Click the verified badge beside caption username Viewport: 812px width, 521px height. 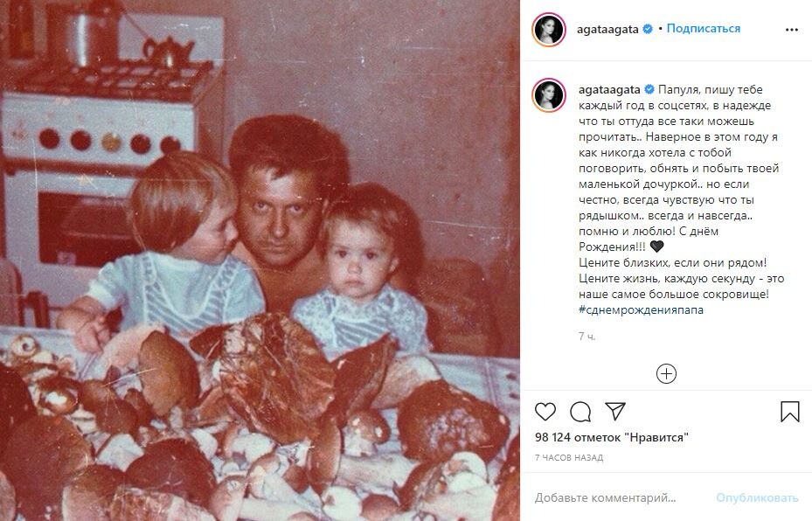pos(649,89)
